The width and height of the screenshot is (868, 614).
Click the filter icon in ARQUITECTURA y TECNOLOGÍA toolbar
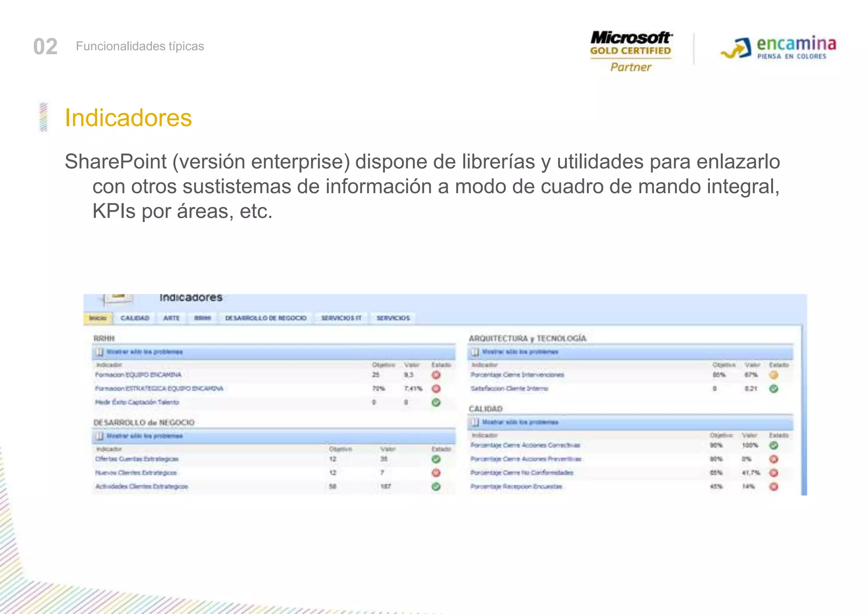475,352
